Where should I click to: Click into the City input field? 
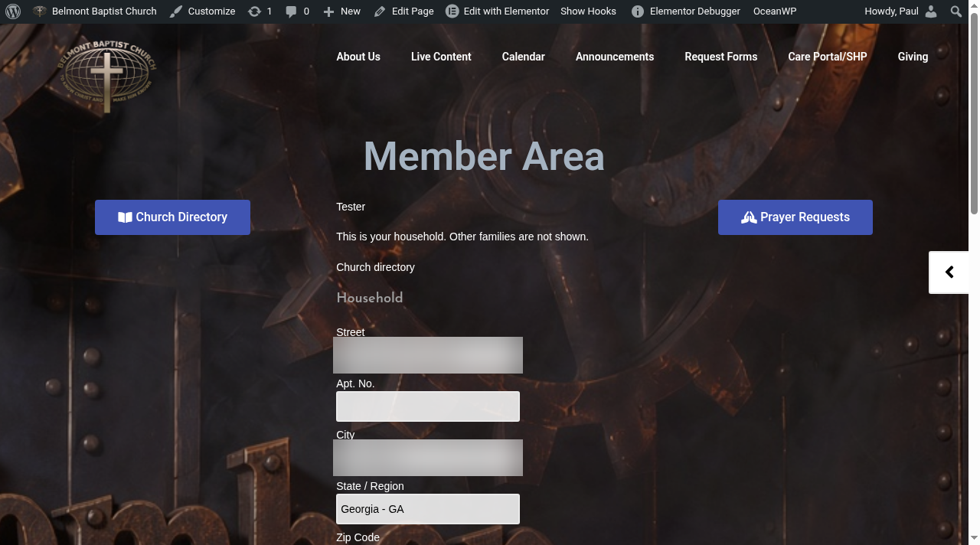[x=428, y=458]
